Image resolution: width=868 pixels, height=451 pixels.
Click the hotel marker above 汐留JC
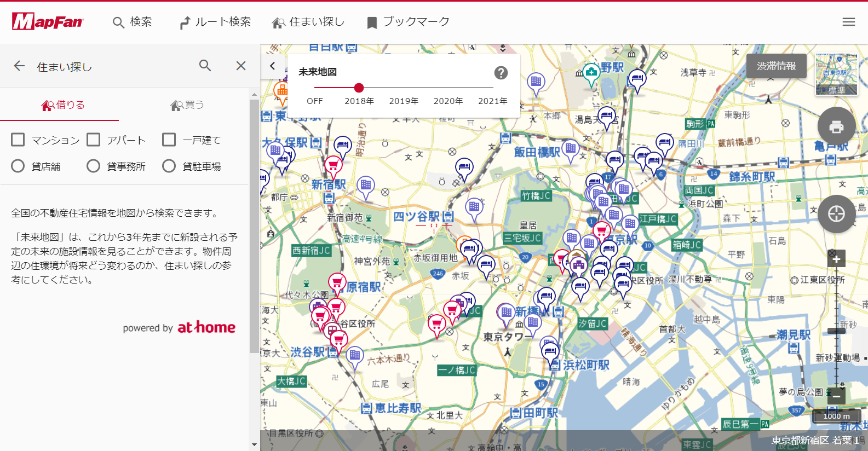coord(580,287)
